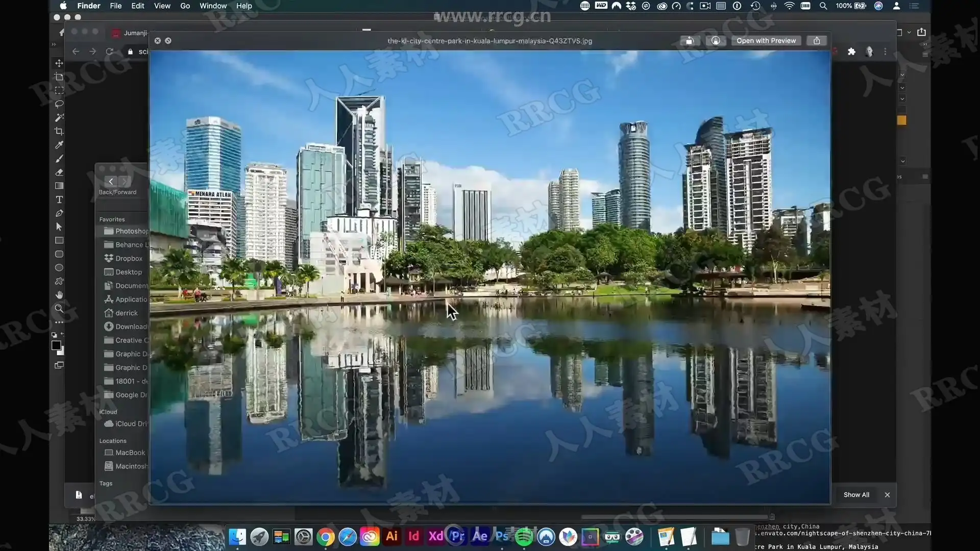Click Show All in downloads bar
The width and height of the screenshot is (980, 551).
tap(856, 495)
